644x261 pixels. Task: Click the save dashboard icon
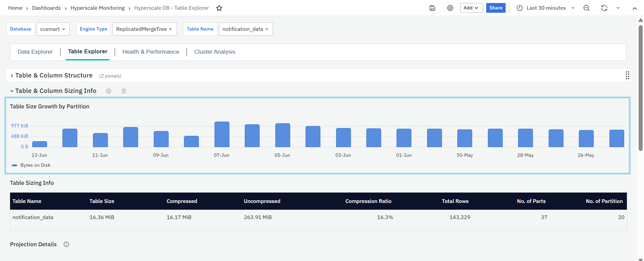pyautogui.click(x=432, y=8)
